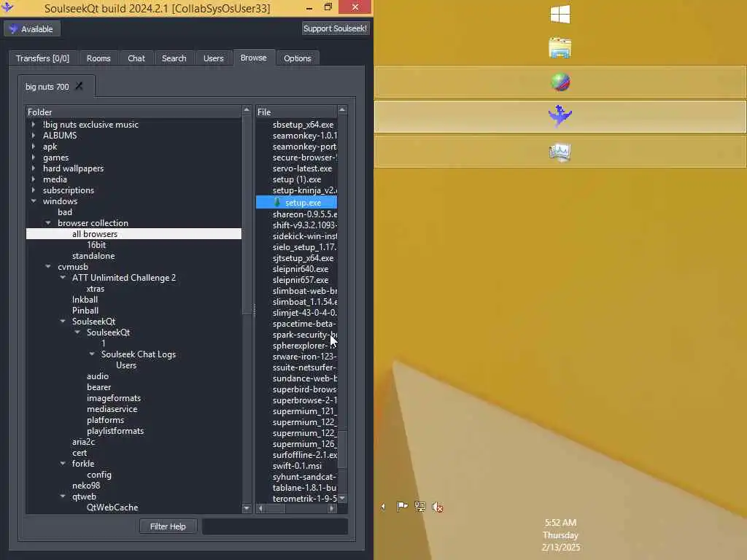Collapse the Soulseek Chat Logs folder
The image size is (747, 560).
click(x=92, y=354)
